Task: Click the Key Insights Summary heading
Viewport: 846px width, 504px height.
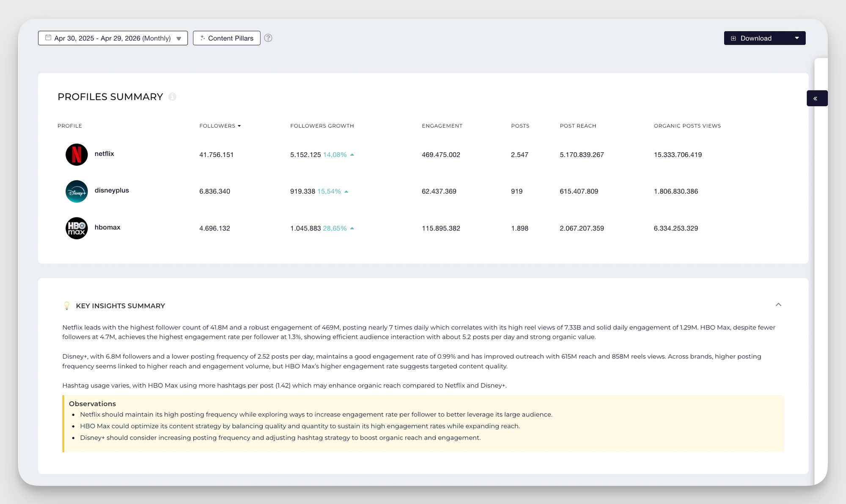Action: 121,306
